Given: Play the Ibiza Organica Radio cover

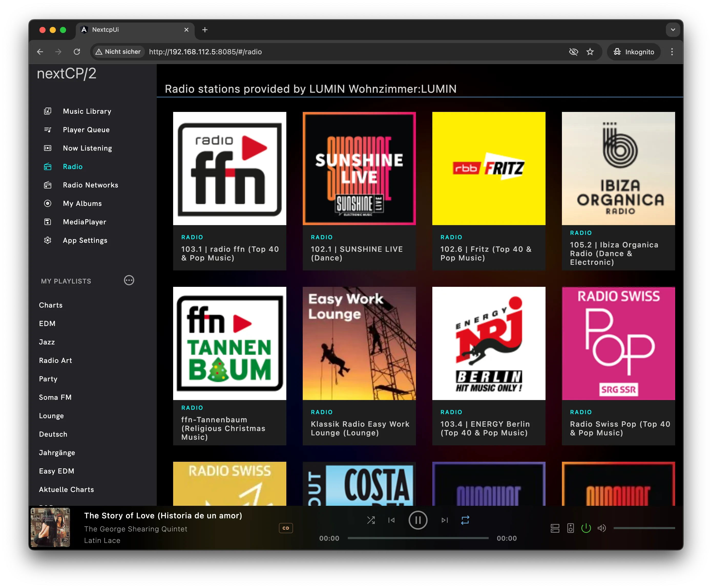Looking at the screenshot, I should [x=618, y=168].
